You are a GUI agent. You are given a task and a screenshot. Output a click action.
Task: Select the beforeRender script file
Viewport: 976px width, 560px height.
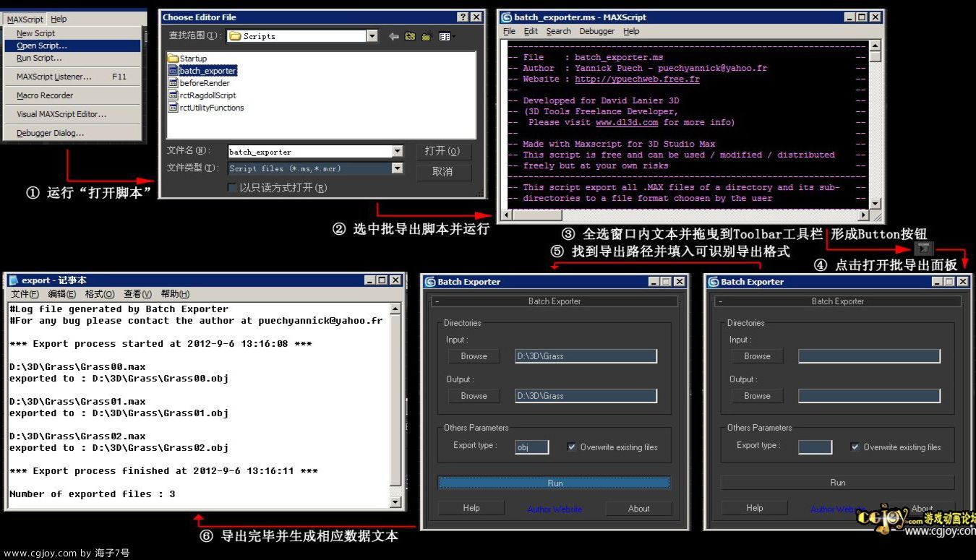pyautogui.click(x=199, y=83)
